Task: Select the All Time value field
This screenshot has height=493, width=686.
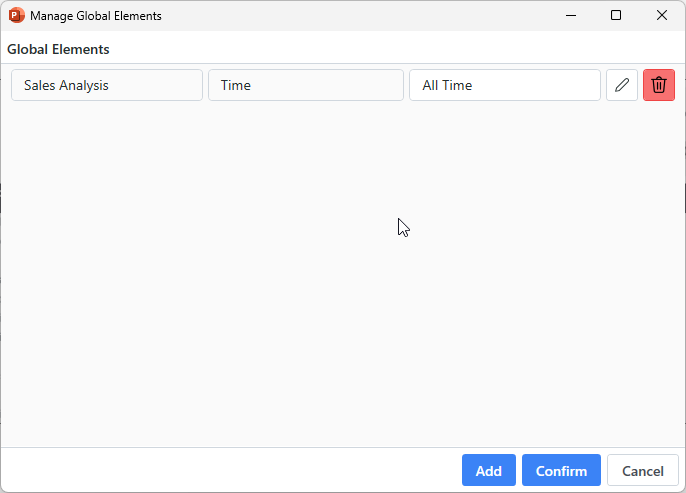Action: [505, 85]
